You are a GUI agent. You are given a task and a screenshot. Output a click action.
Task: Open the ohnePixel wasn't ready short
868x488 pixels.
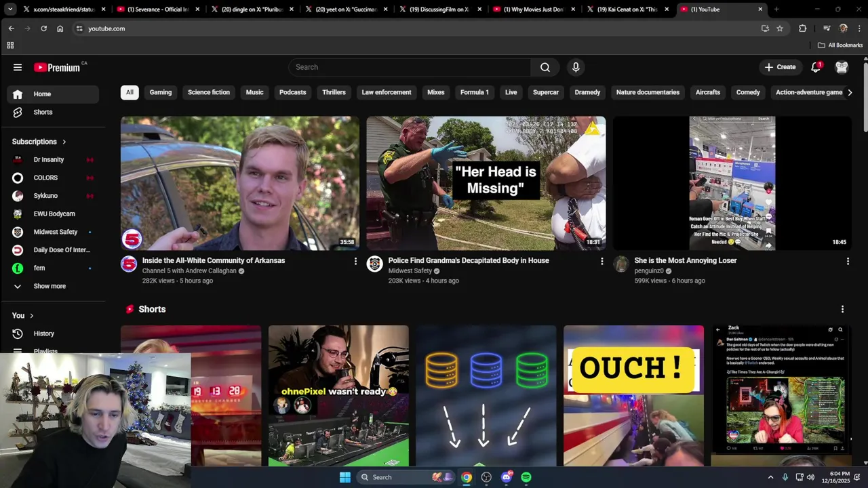click(338, 396)
